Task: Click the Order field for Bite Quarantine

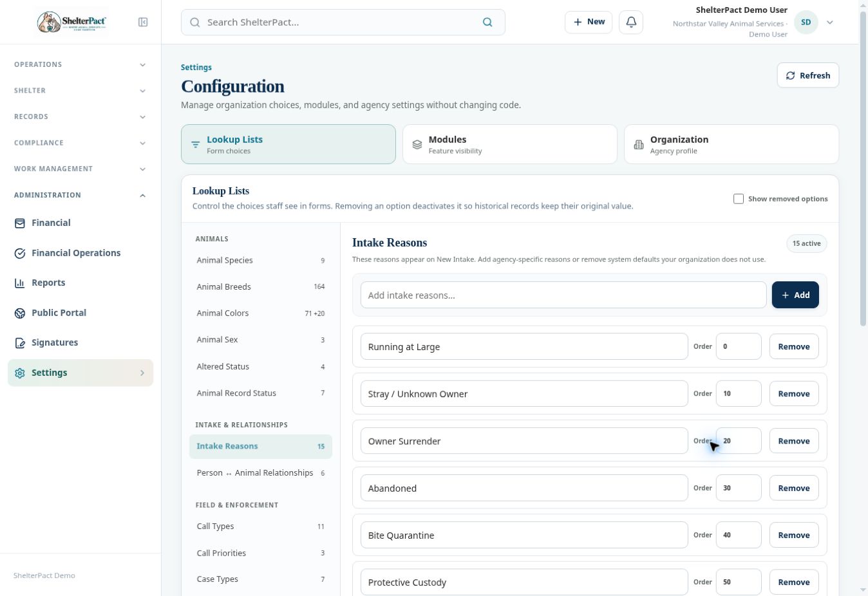Action: pos(739,535)
